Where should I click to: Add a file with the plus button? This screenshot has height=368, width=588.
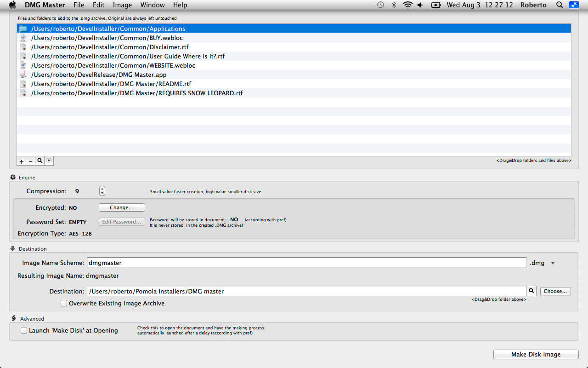pyautogui.click(x=21, y=161)
